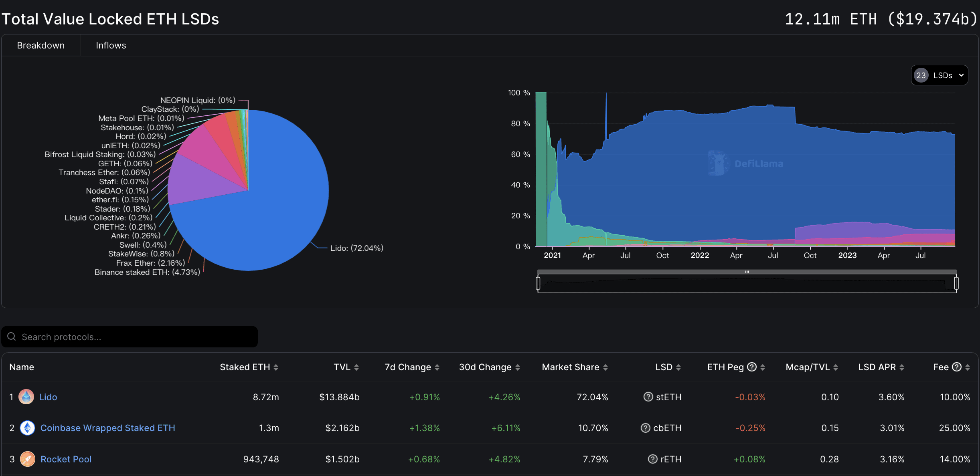This screenshot has width=980, height=476.
Task: Switch to the Inflows tab
Action: 111,45
